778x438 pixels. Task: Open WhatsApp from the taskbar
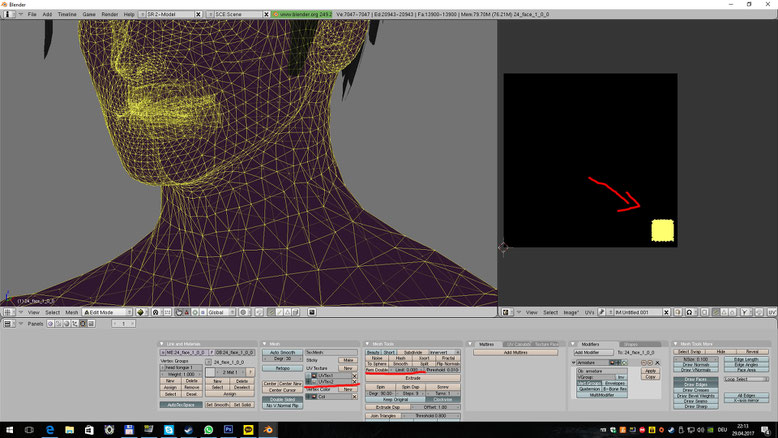(x=209, y=429)
